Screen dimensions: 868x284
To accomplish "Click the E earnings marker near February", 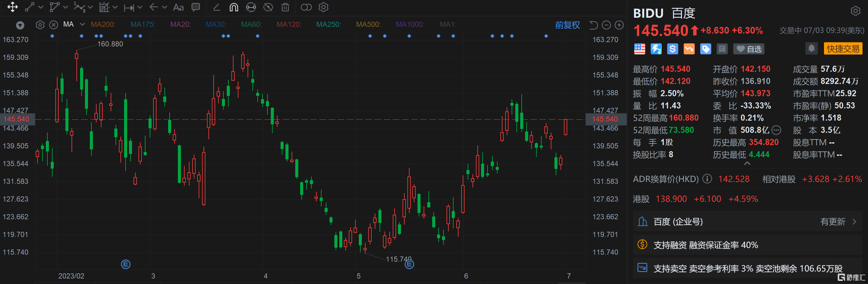I will [x=125, y=264].
